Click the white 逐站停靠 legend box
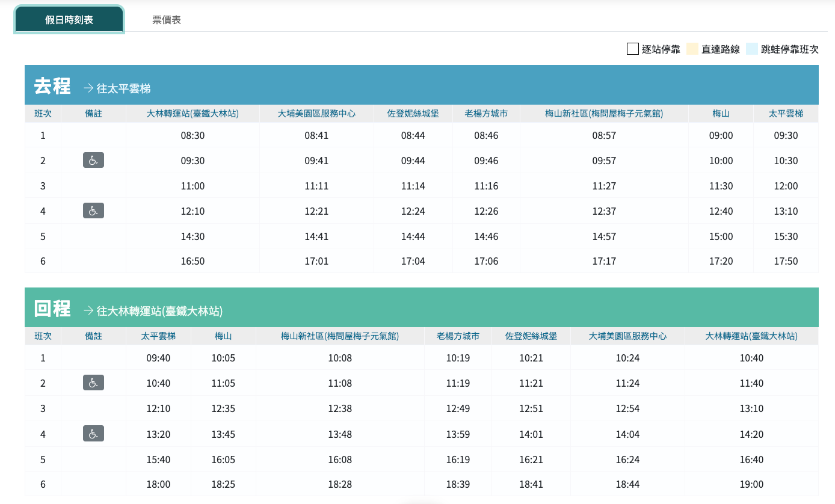Image resolution: width=835 pixels, height=504 pixels. [632, 49]
